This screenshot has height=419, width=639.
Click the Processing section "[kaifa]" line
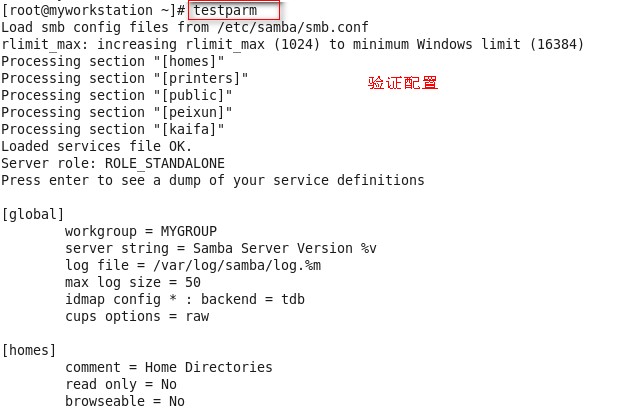pyautogui.click(x=112, y=129)
